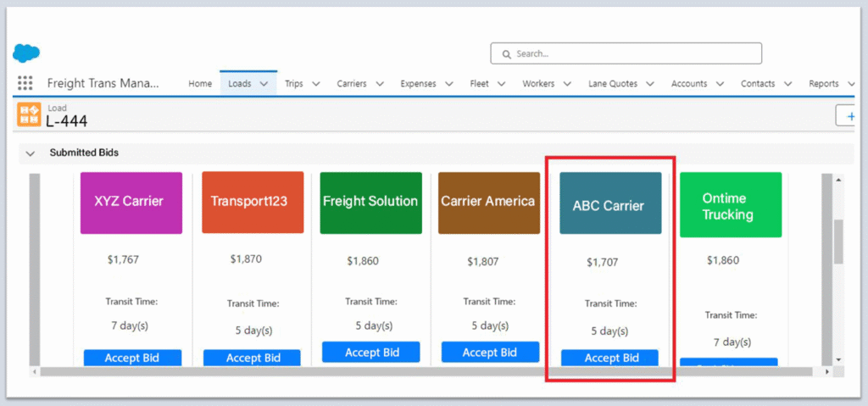This screenshot has height=406, width=868.
Task: Switch to the Accounts tab
Action: click(x=688, y=84)
